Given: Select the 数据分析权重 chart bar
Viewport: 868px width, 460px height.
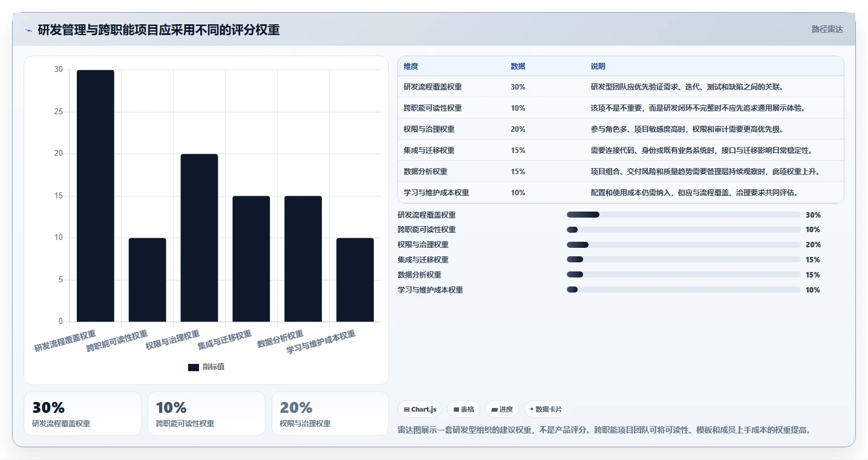Looking at the screenshot, I should (x=304, y=259).
